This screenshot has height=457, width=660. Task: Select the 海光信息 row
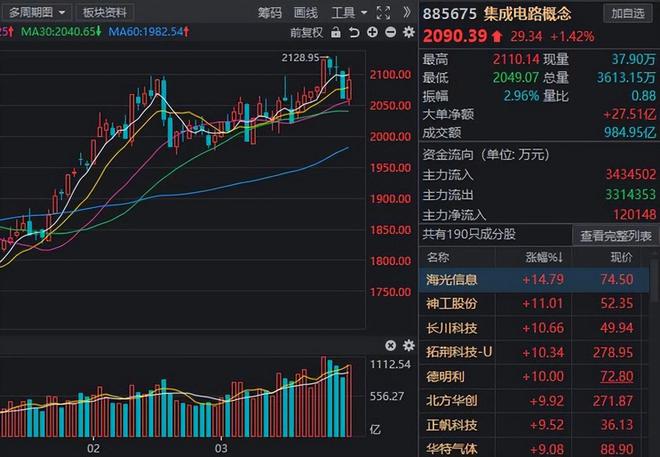(534, 279)
